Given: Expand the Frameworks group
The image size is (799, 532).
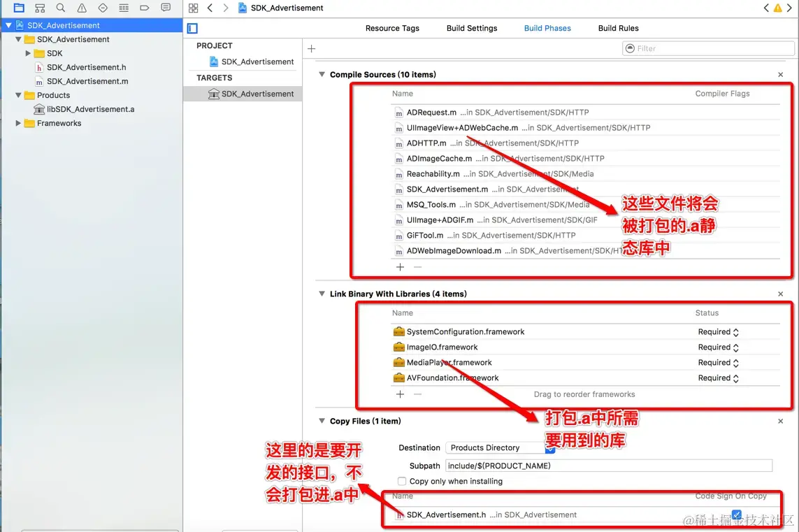Looking at the screenshot, I should [x=18, y=123].
